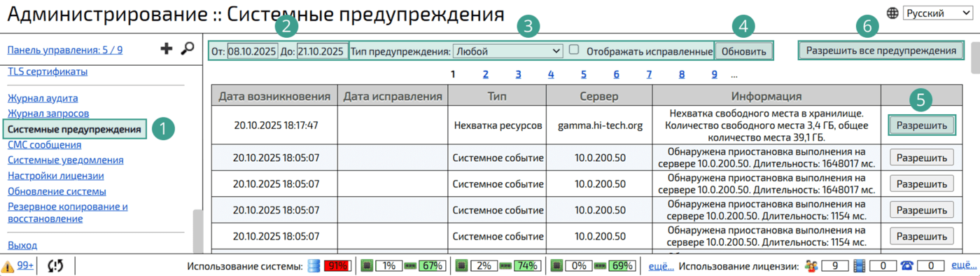This screenshot has height=276, width=980.
Task: Select Системные предупреждения in sidebar
Action: click(75, 129)
